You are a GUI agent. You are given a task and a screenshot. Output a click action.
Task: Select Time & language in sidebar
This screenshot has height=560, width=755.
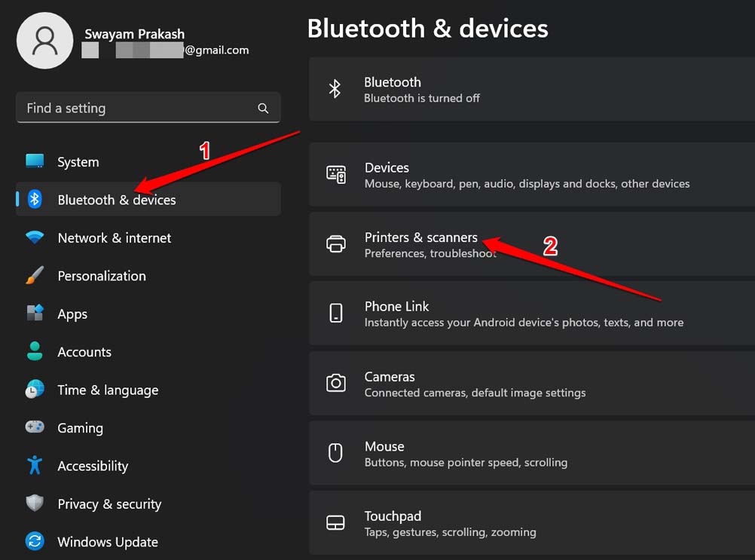coord(108,390)
